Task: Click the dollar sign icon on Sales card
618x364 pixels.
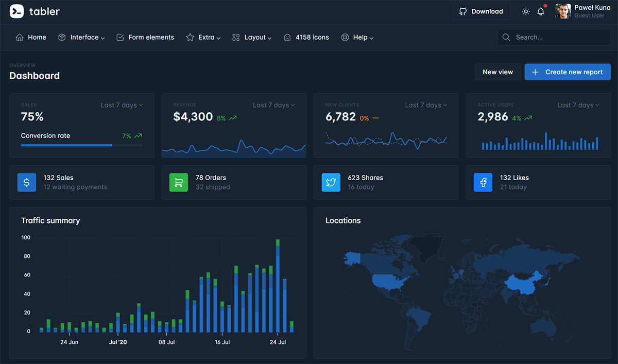Action: tap(27, 182)
